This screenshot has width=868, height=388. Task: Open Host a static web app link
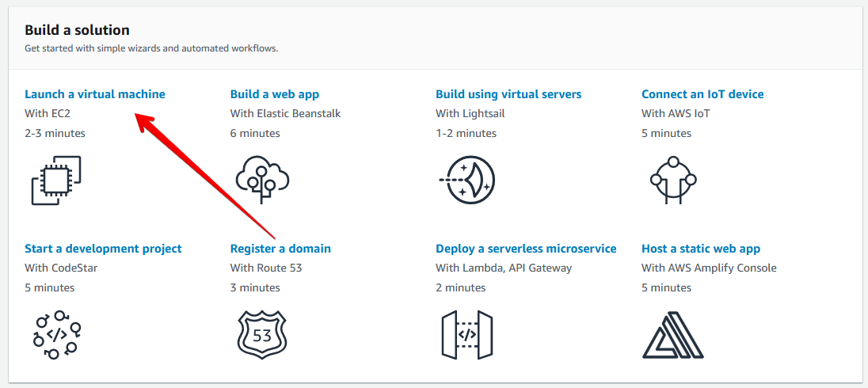coord(701,249)
